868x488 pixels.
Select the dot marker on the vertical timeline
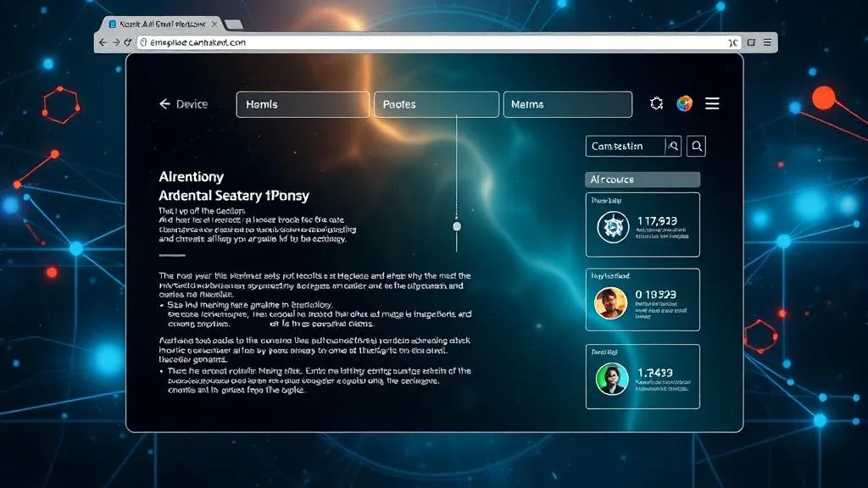pyautogui.click(x=457, y=225)
